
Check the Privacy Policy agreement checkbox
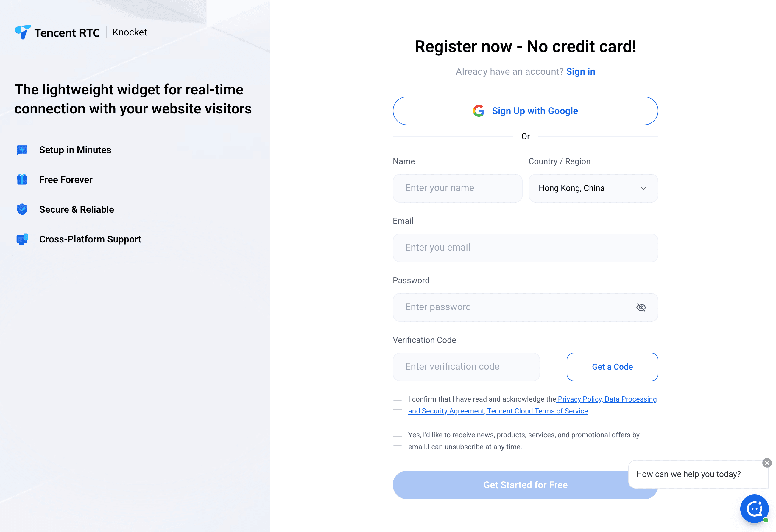(x=397, y=405)
